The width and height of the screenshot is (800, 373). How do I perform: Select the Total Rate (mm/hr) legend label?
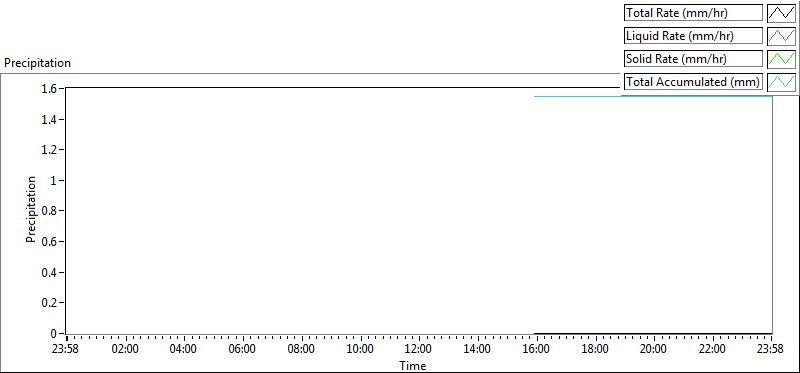pyautogui.click(x=693, y=13)
